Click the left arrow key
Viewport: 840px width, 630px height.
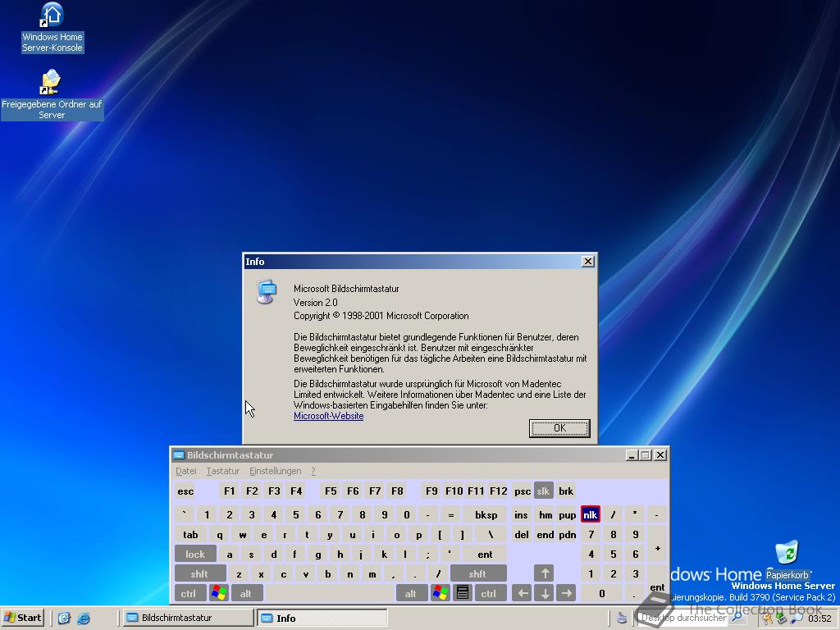point(522,593)
